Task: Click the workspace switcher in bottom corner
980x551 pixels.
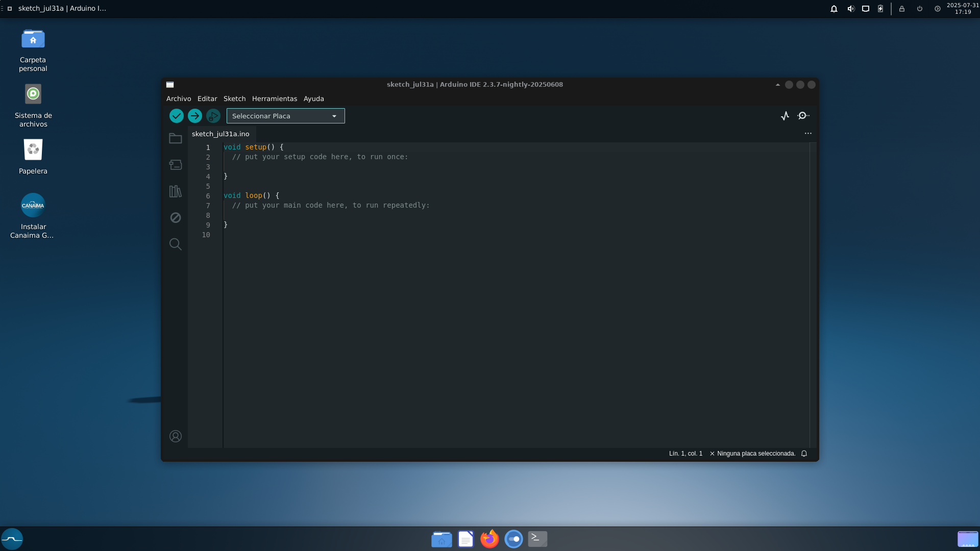Action: coord(968,539)
